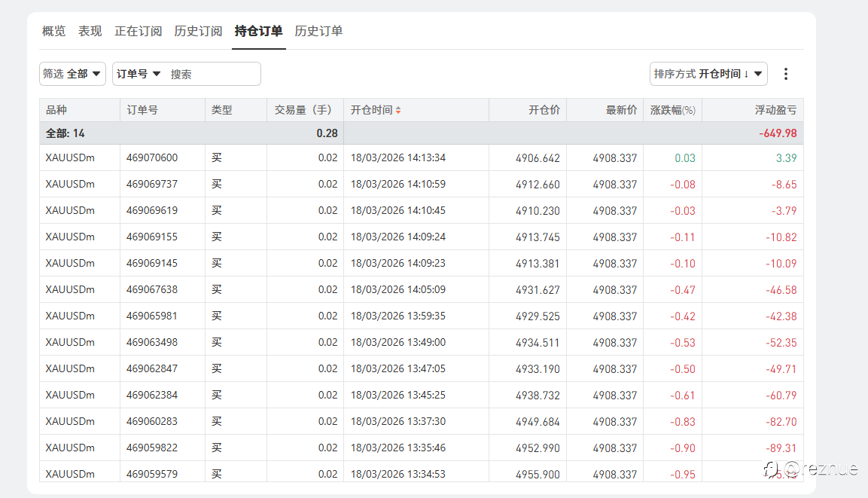868x498 pixels.
Task: Select the 持仓订单 tab
Action: pos(259,31)
